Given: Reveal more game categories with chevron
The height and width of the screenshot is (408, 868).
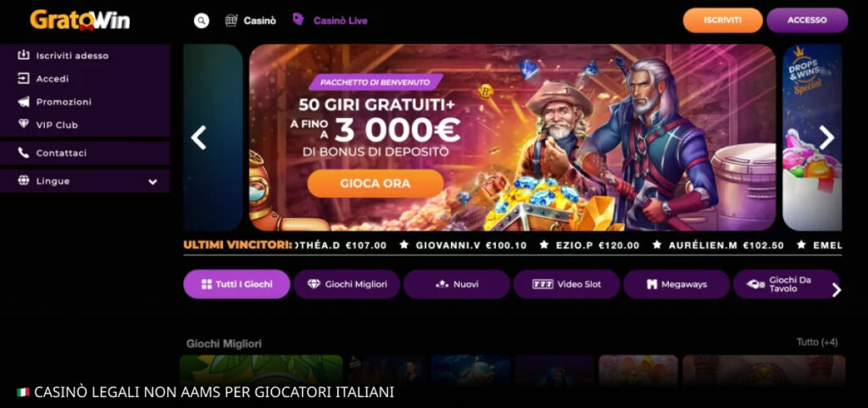Looking at the screenshot, I should [x=837, y=290].
